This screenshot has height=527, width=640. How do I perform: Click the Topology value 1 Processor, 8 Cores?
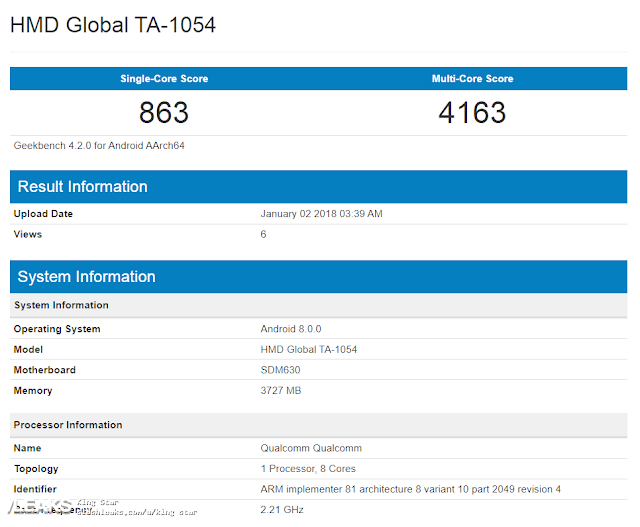308,469
